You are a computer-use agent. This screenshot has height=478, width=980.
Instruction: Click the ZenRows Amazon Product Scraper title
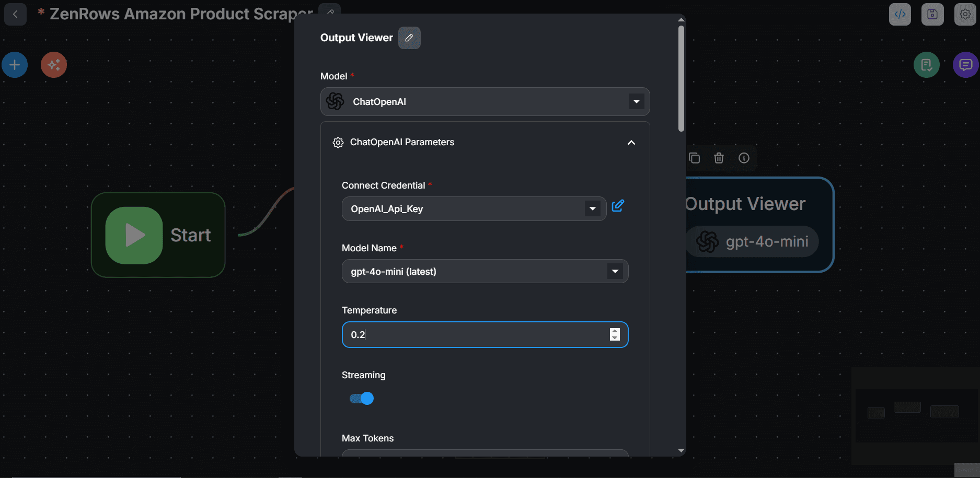pyautogui.click(x=181, y=14)
